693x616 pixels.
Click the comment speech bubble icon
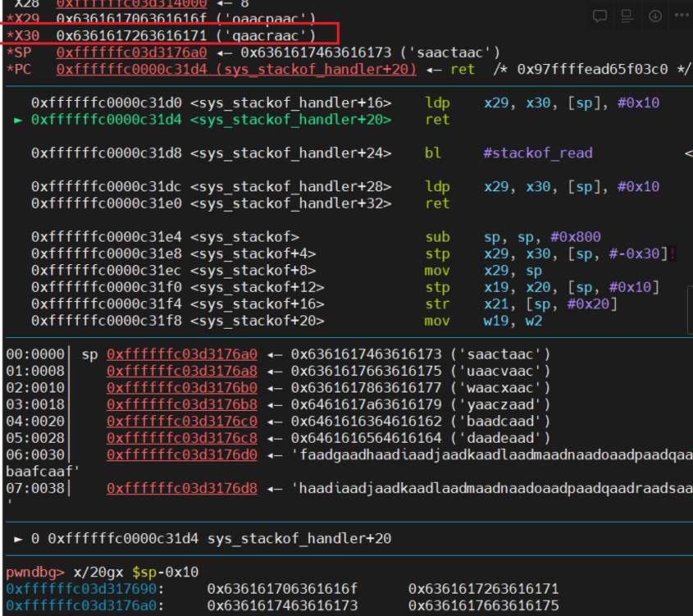pos(600,16)
